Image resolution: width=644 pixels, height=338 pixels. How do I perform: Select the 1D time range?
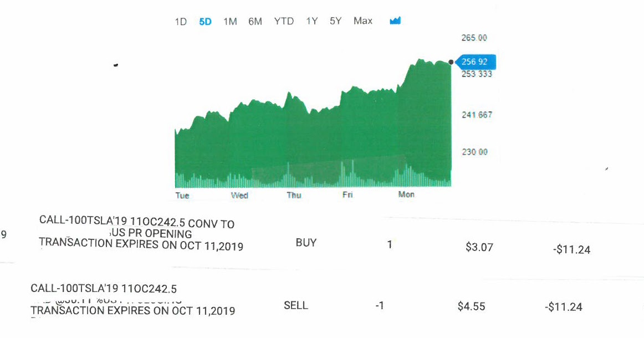point(181,22)
